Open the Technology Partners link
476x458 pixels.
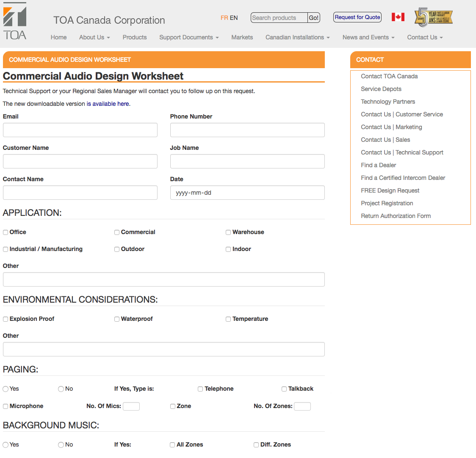pyautogui.click(x=388, y=102)
